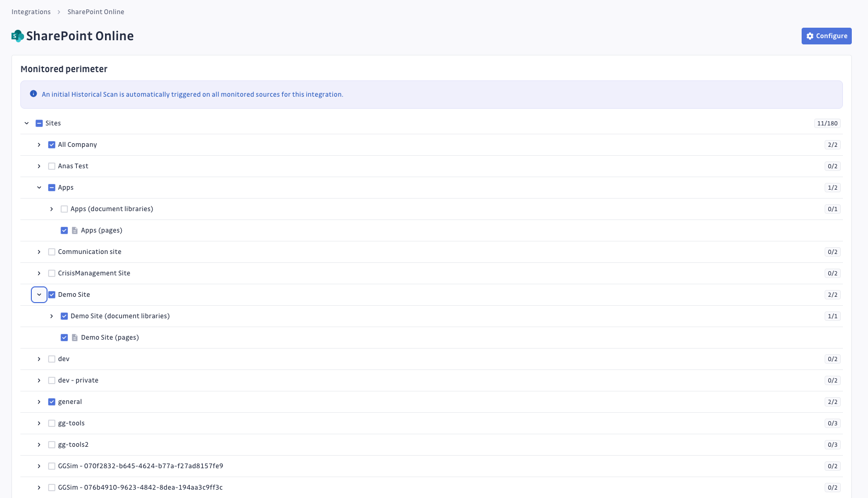Click the SharePoint logo icon beside the title
Screen dimensions: 868x498
(18, 36)
